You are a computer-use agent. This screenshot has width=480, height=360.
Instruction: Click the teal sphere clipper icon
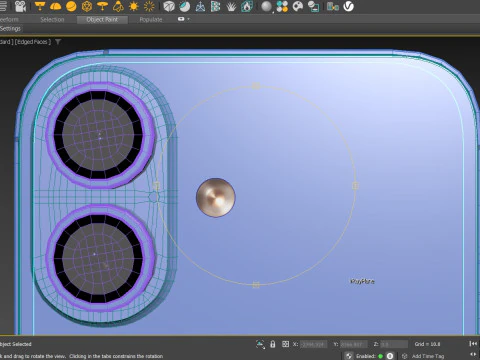[185, 6]
